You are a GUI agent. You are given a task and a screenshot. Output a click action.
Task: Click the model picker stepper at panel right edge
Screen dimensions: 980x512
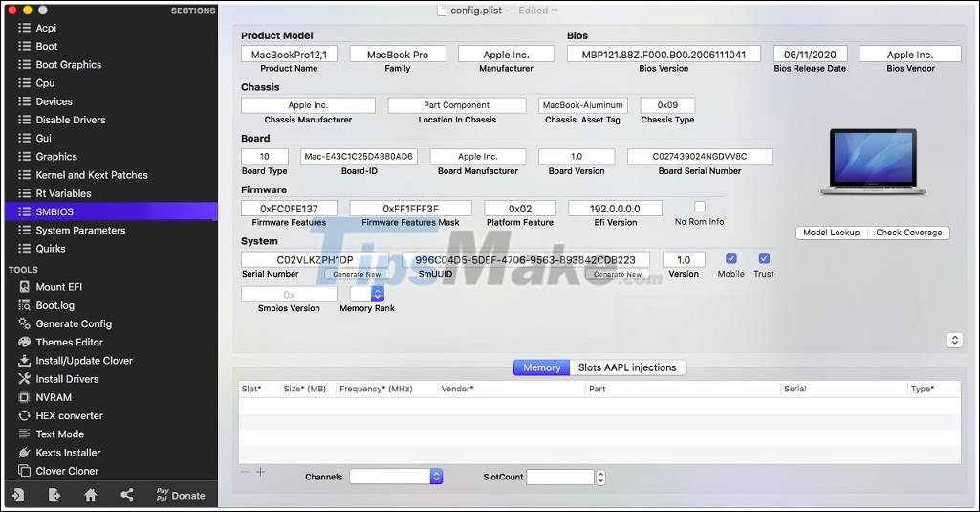coord(954,340)
